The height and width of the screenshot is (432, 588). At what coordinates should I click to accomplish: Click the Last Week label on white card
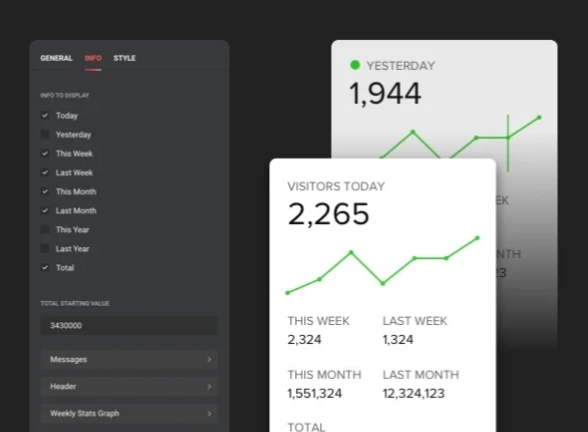(415, 321)
